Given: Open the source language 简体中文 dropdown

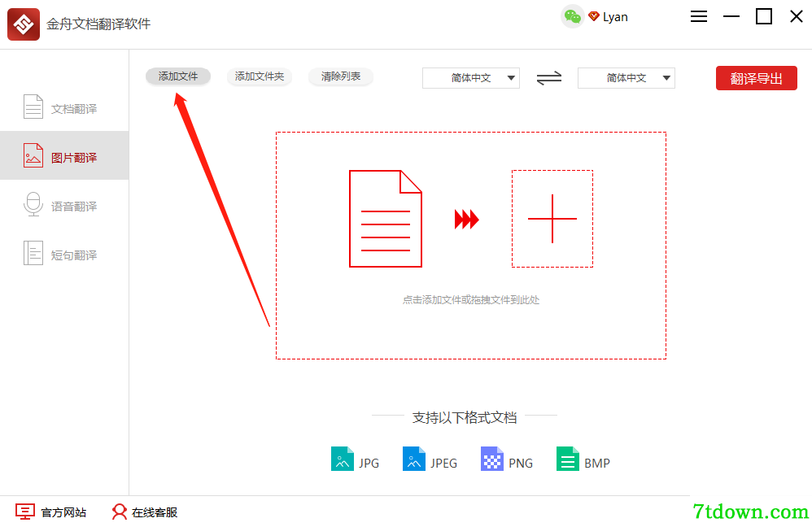Looking at the screenshot, I should coord(471,78).
